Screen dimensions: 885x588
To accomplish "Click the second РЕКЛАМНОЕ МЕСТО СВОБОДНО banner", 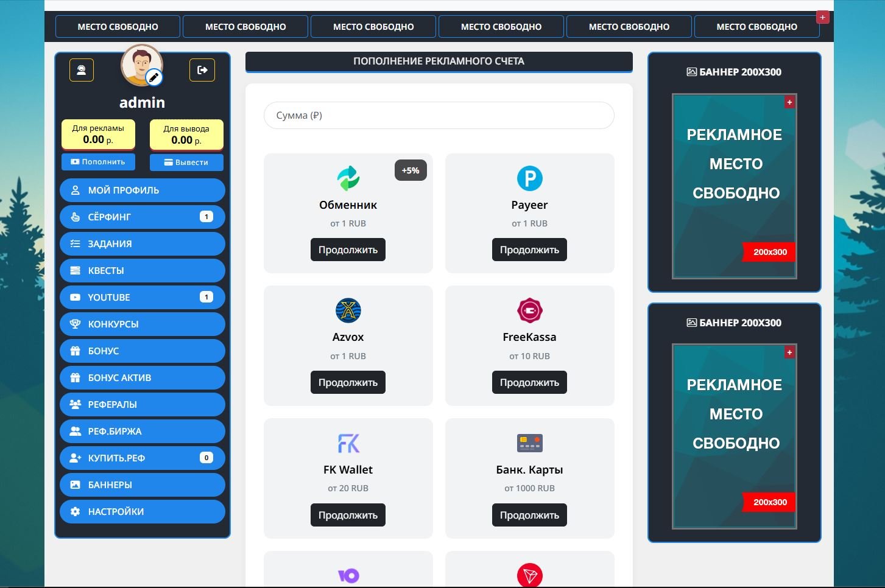I will 735,436.
